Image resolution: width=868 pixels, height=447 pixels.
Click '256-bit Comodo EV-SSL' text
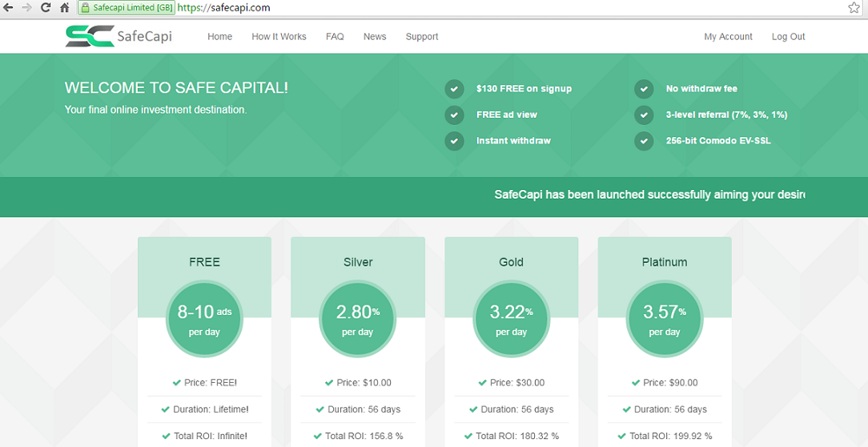[x=718, y=141]
